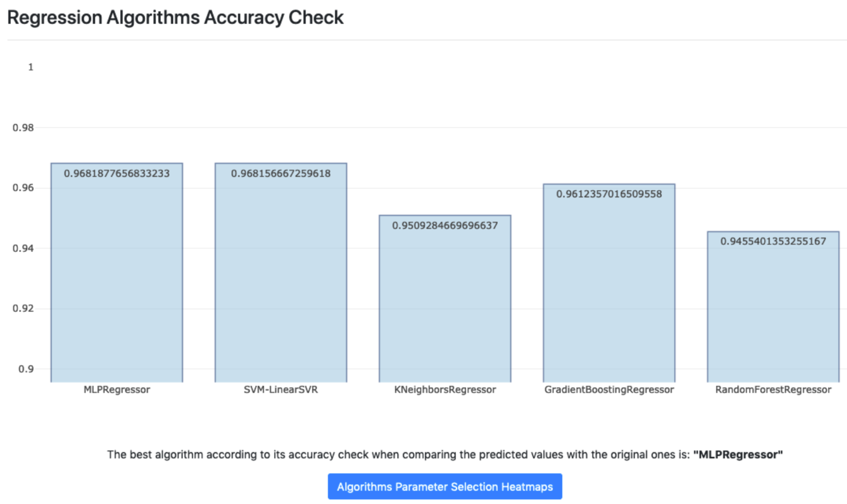
Task: Click the bold "MLPRegressor" best-algorithm text
Action: coord(738,455)
